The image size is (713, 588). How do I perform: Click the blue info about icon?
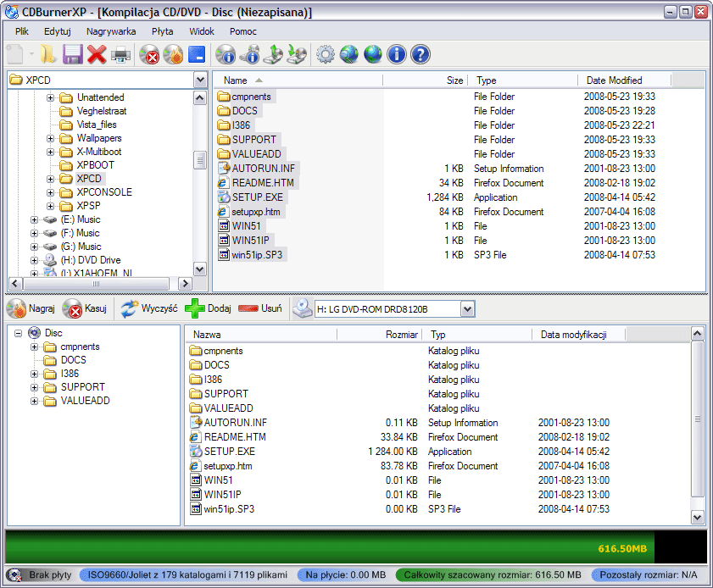point(397,54)
